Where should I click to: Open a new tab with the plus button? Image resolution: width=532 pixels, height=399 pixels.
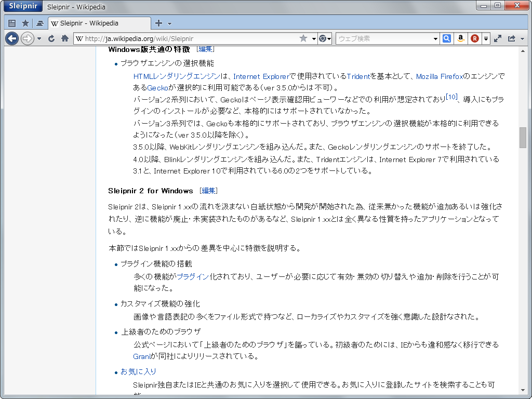tap(158, 23)
